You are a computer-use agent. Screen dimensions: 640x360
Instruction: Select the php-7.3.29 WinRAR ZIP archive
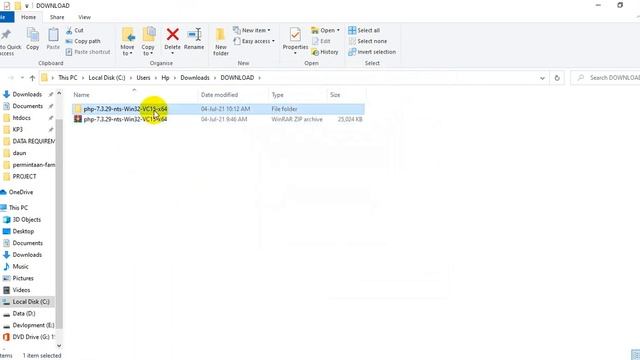pyautogui.click(x=218, y=119)
